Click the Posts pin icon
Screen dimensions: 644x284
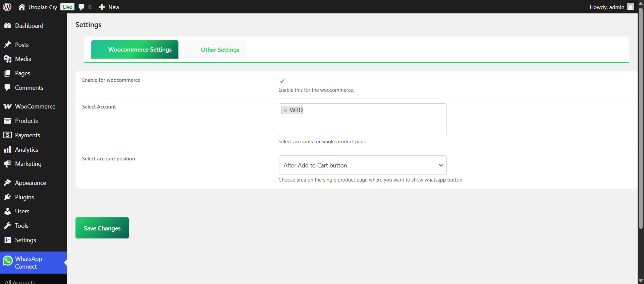pos(7,45)
